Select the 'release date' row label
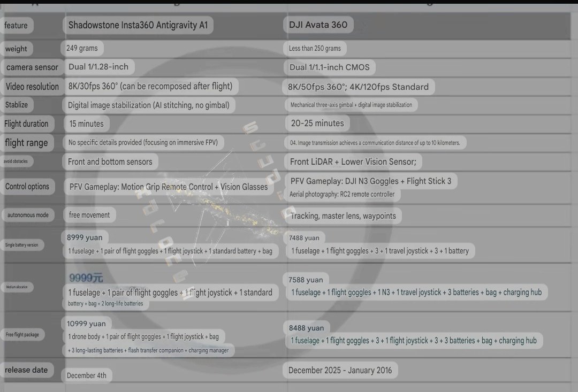This screenshot has width=578, height=392. coord(26,370)
